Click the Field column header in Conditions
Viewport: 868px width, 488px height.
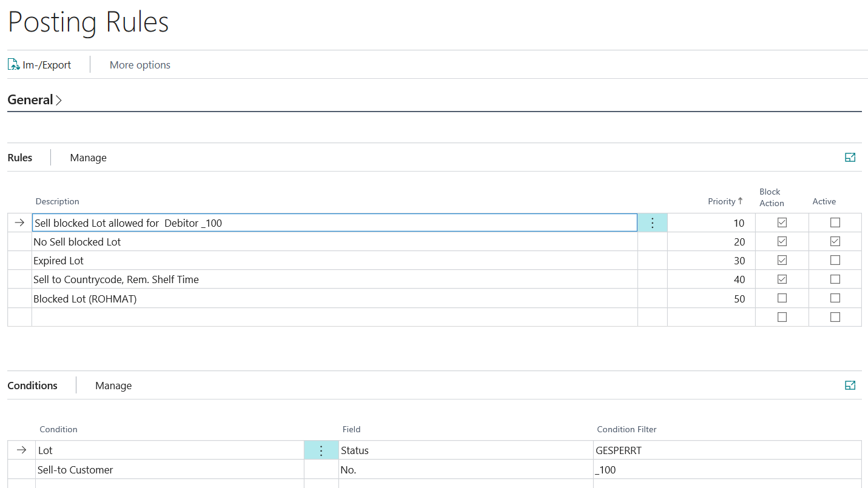[x=351, y=429]
